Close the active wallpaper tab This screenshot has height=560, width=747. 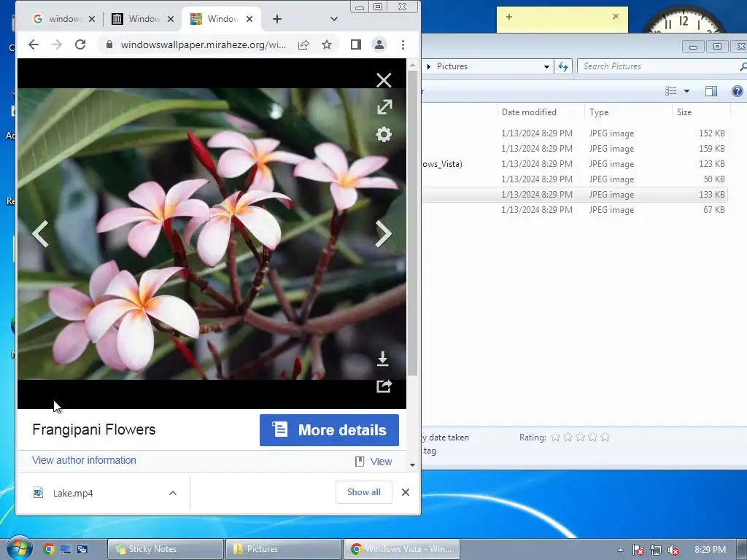[249, 19]
